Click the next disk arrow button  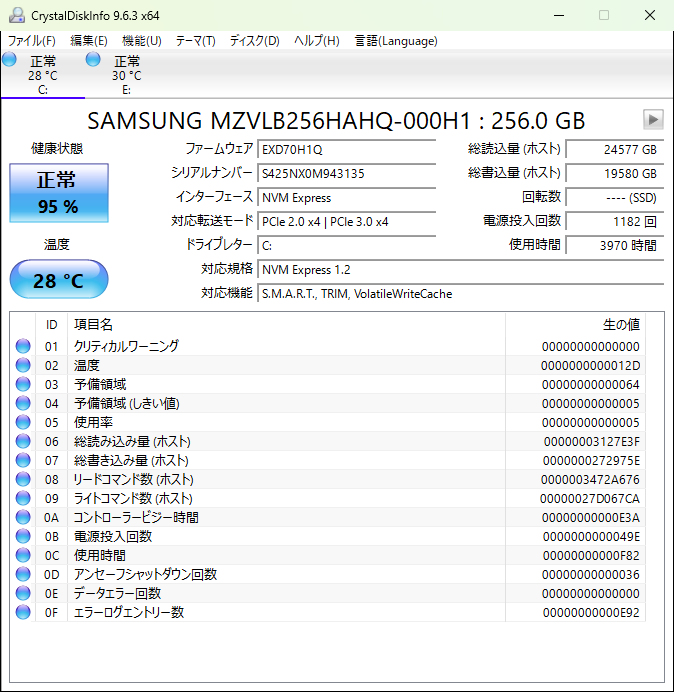point(653,120)
